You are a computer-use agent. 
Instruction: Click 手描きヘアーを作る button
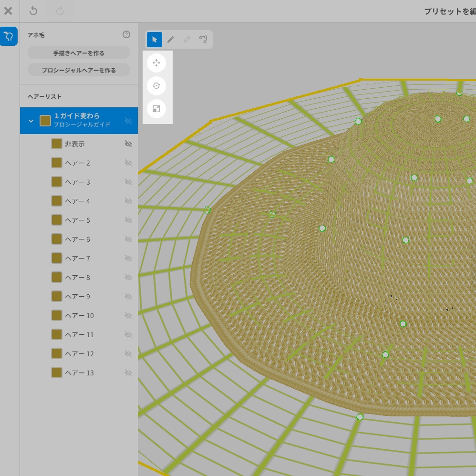[x=79, y=53]
